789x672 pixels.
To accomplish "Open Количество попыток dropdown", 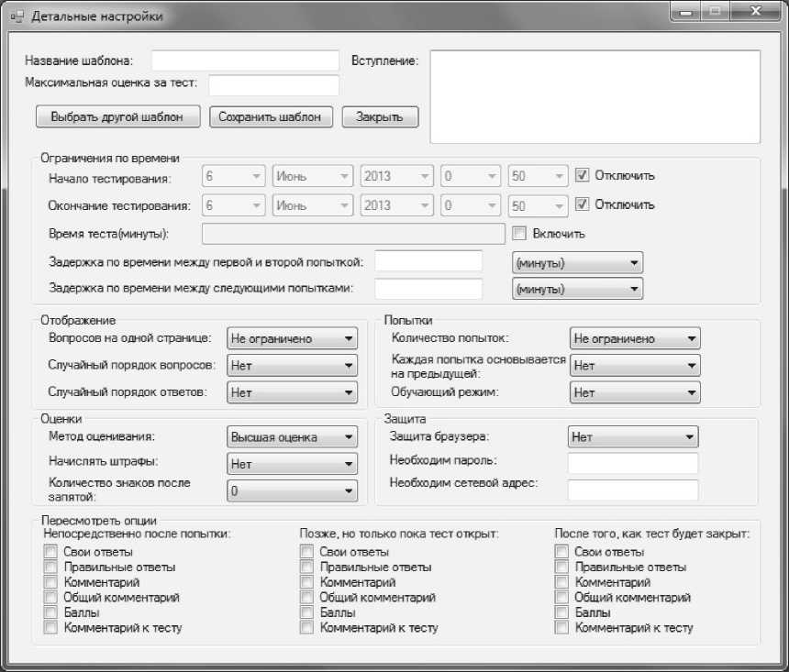I will pyautogui.click(x=635, y=338).
